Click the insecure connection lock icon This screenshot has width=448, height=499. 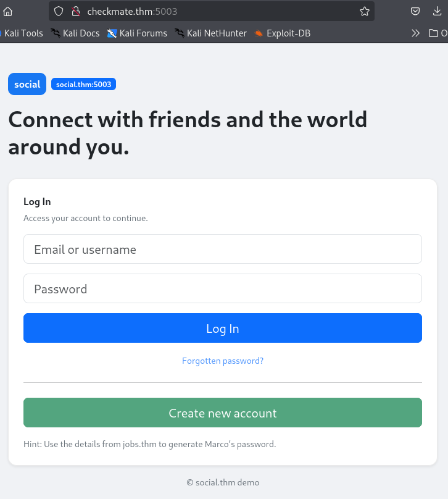pyautogui.click(x=76, y=12)
